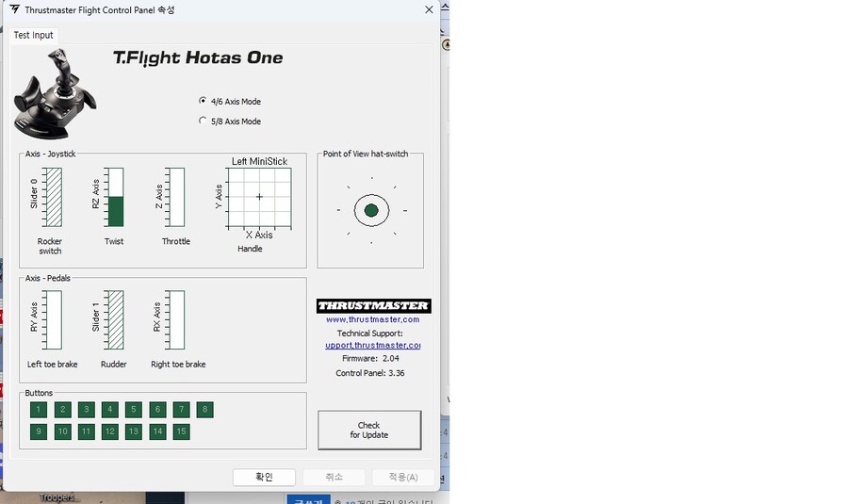Click the Rudder Slider 1 bar
848x504 pixels.
(116, 319)
